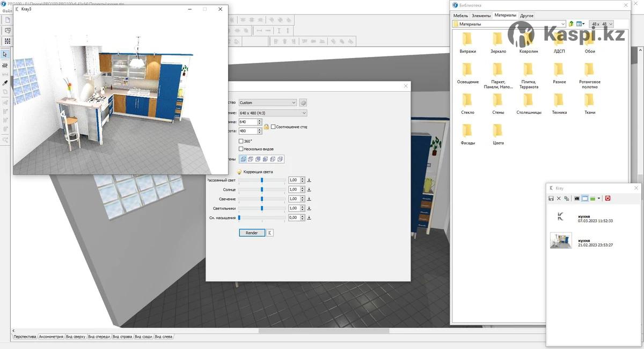
Task: Click the aspect ratio lock icon
Action: point(266,127)
